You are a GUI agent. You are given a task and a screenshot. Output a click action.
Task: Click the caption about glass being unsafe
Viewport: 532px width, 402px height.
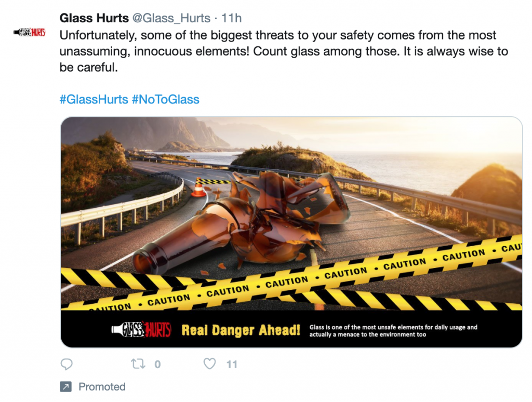tap(393, 331)
